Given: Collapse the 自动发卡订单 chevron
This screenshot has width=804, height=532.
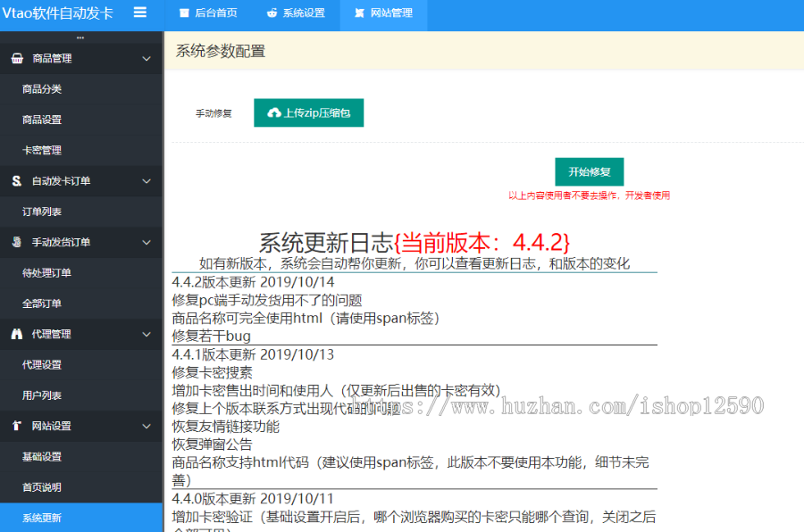Looking at the screenshot, I should (147, 181).
